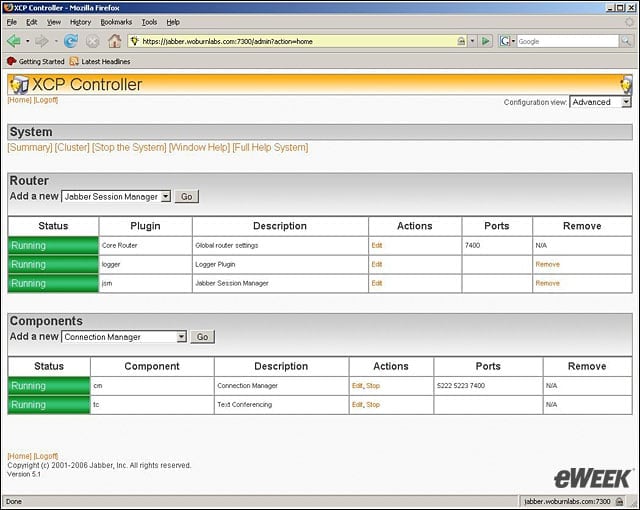Click the XCP Controller lightbulb logo
The image size is (640, 510).
point(19,85)
